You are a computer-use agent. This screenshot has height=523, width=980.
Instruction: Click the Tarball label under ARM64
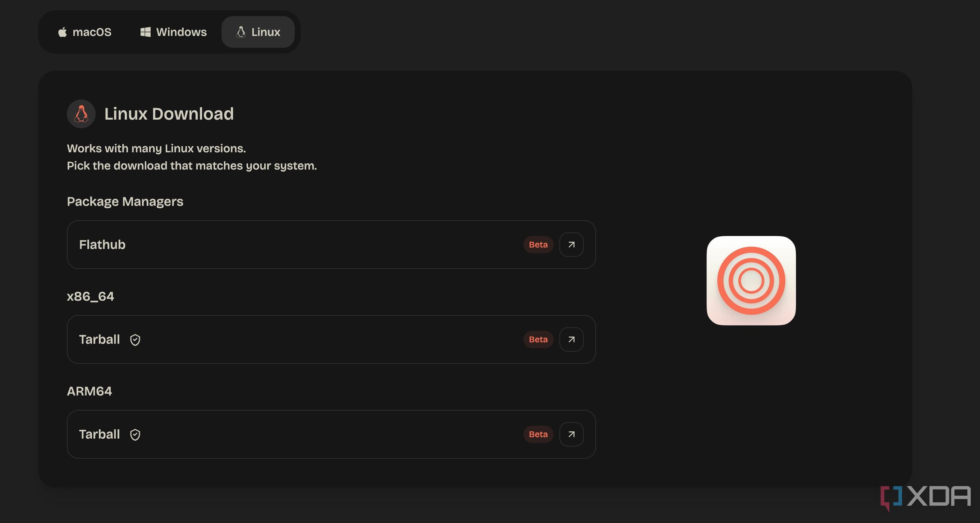click(99, 434)
